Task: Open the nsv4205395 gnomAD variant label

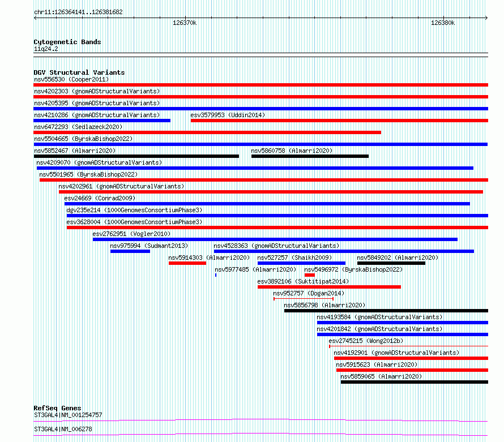Action: 97,103
